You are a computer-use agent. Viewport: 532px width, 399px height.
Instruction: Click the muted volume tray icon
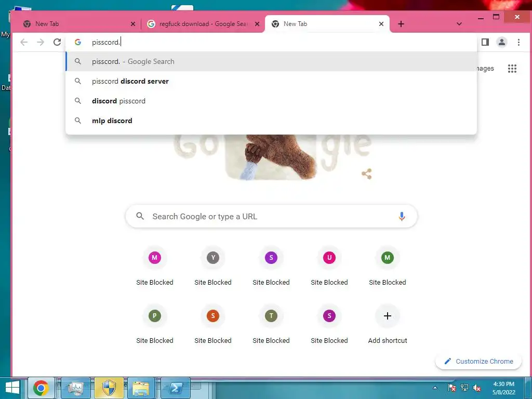click(x=477, y=388)
